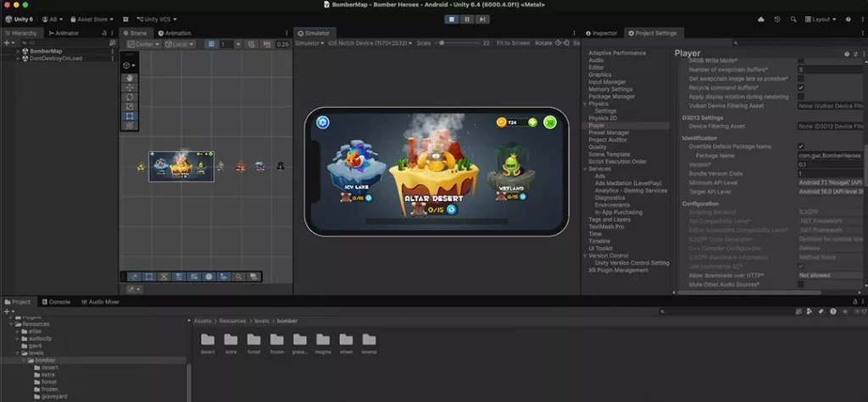868x402 pixels.
Task: Open the Center pivot mode dropdown
Action: pos(143,44)
